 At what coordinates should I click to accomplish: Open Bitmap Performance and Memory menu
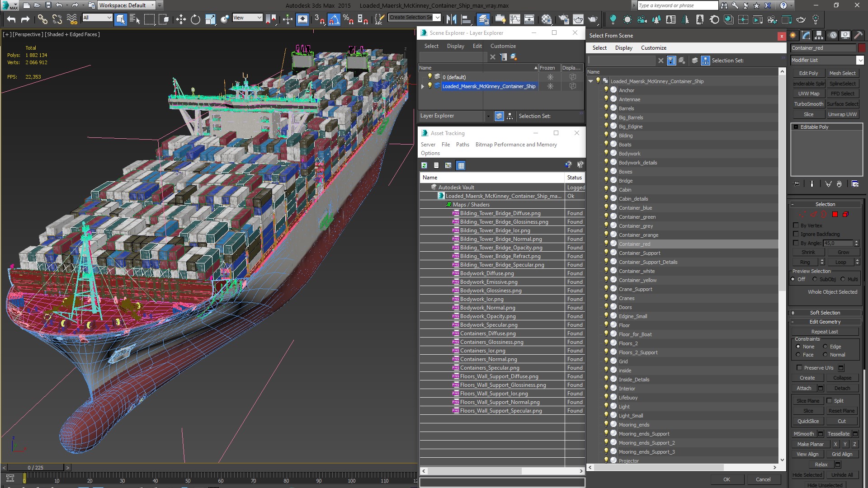516,145
